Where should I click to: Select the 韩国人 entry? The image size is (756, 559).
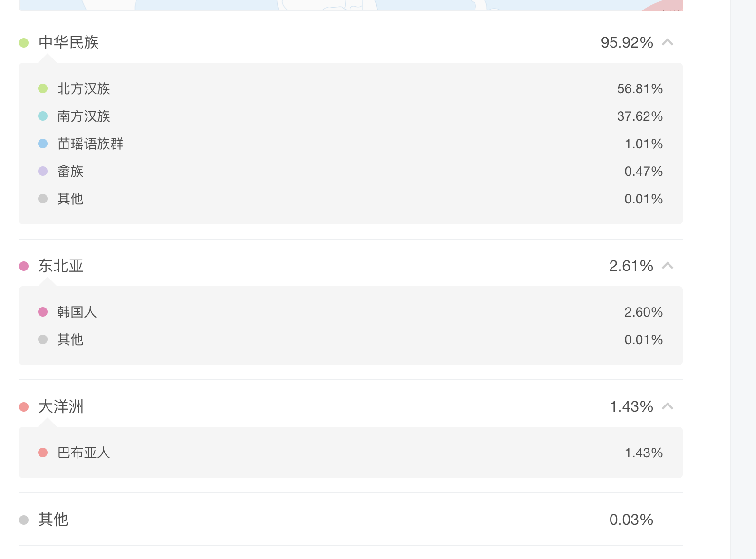coord(351,312)
